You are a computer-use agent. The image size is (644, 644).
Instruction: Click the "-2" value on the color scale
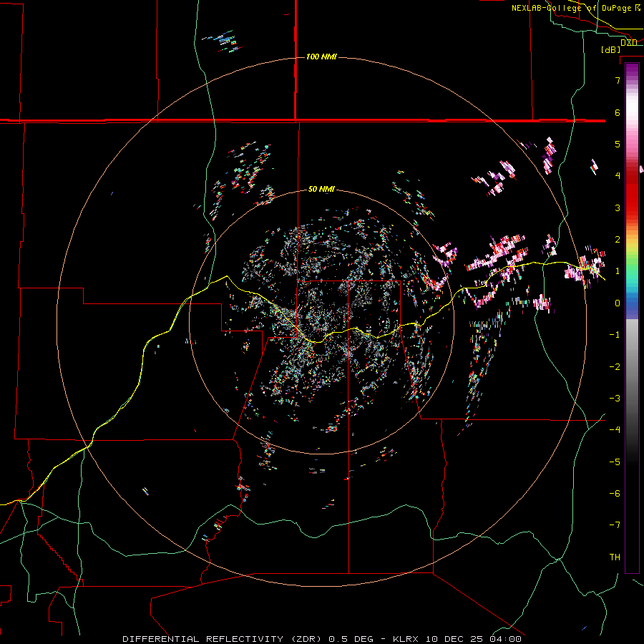pos(615,367)
